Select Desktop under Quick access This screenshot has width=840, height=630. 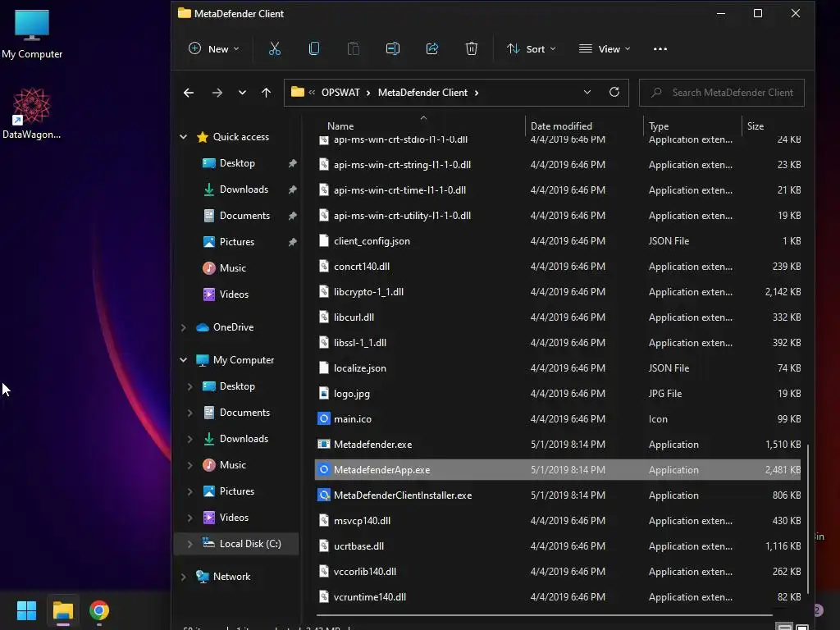click(237, 163)
